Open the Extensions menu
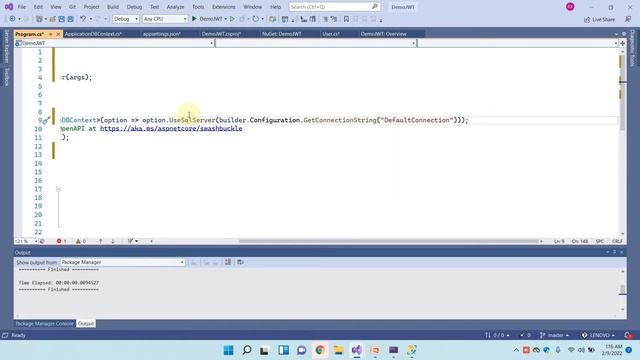This screenshot has height=360, width=640. point(224,7)
